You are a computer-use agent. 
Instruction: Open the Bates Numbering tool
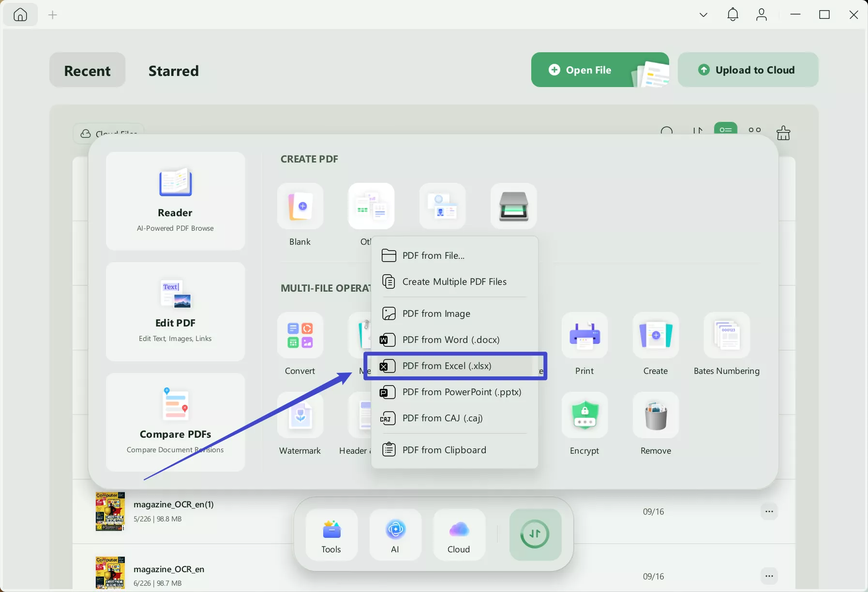pos(727,336)
